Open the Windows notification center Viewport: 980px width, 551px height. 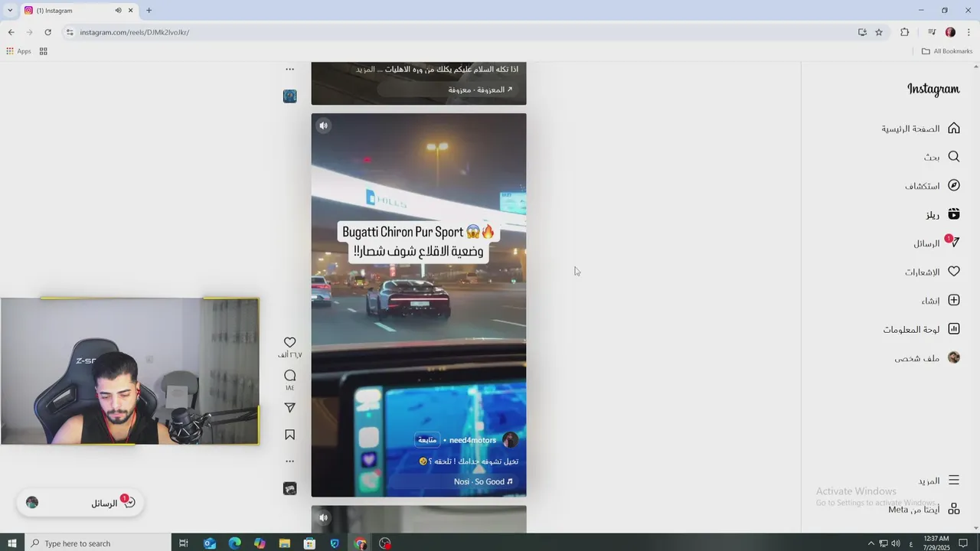pyautogui.click(x=964, y=543)
